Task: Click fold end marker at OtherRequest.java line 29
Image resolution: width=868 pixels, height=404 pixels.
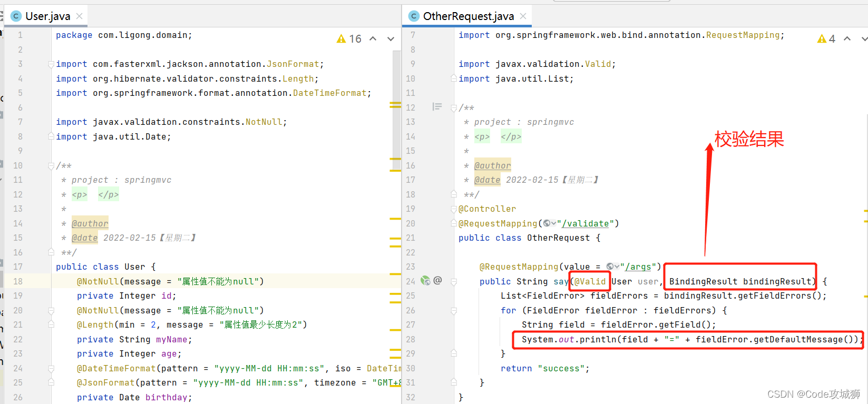Action: pyautogui.click(x=454, y=353)
